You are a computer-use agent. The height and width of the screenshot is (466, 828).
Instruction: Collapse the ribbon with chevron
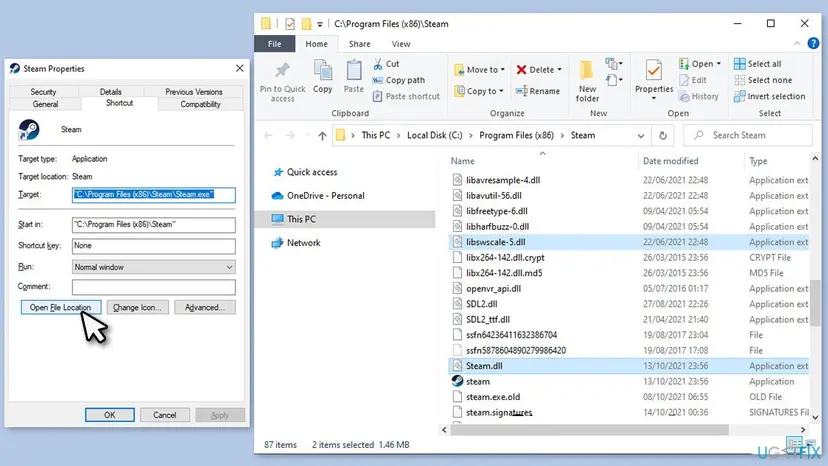797,44
